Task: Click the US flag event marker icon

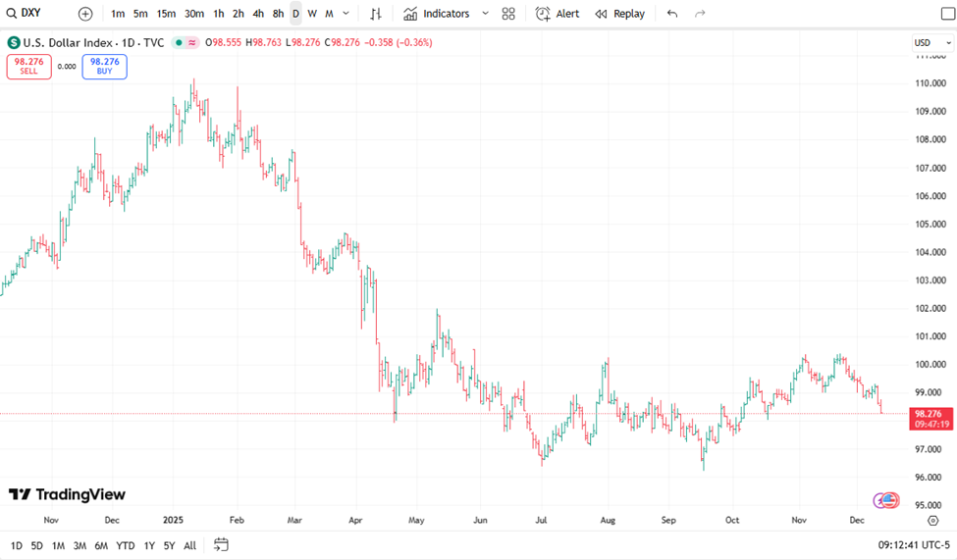Action: [889, 500]
